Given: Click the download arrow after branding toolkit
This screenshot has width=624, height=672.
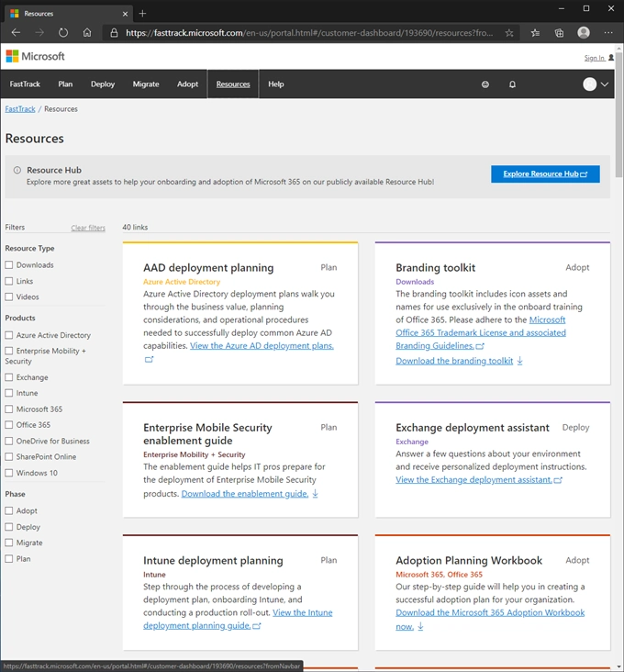Looking at the screenshot, I should [520, 361].
